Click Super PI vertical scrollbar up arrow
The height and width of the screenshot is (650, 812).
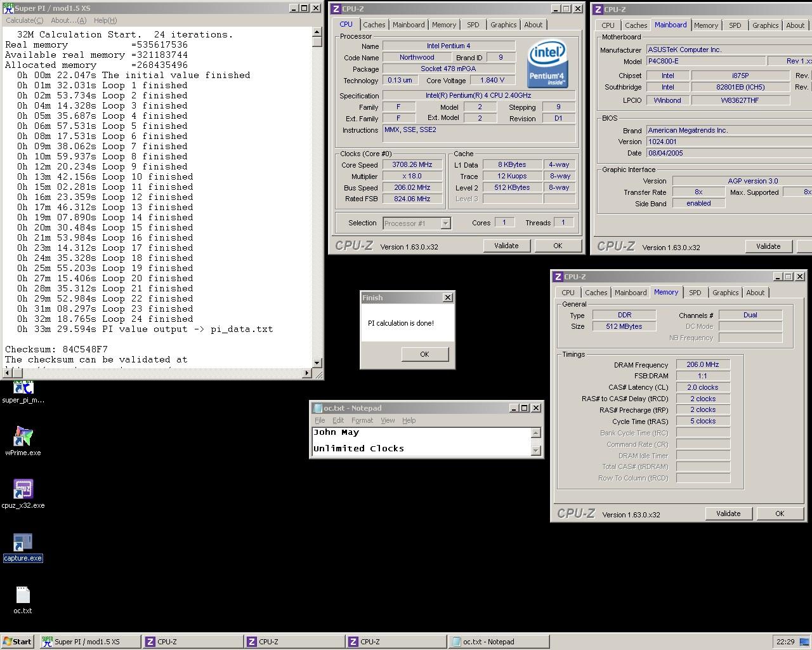tap(317, 32)
